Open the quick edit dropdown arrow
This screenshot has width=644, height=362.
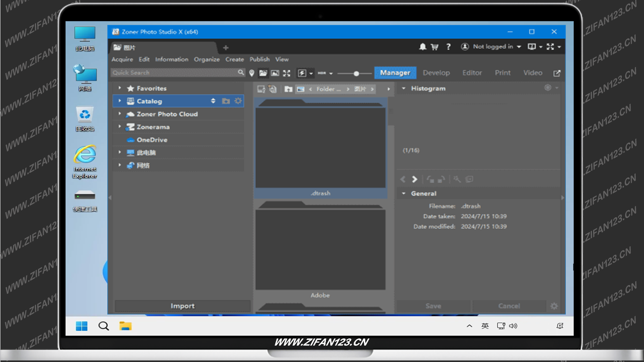pyautogui.click(x=311, y=73)
